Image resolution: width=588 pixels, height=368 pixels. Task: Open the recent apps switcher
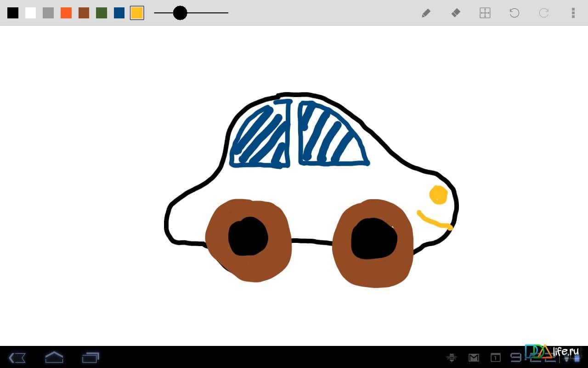coord(90,357)
